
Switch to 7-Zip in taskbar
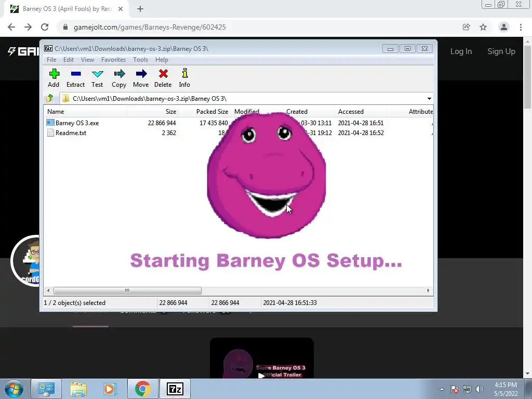(175, 389)
